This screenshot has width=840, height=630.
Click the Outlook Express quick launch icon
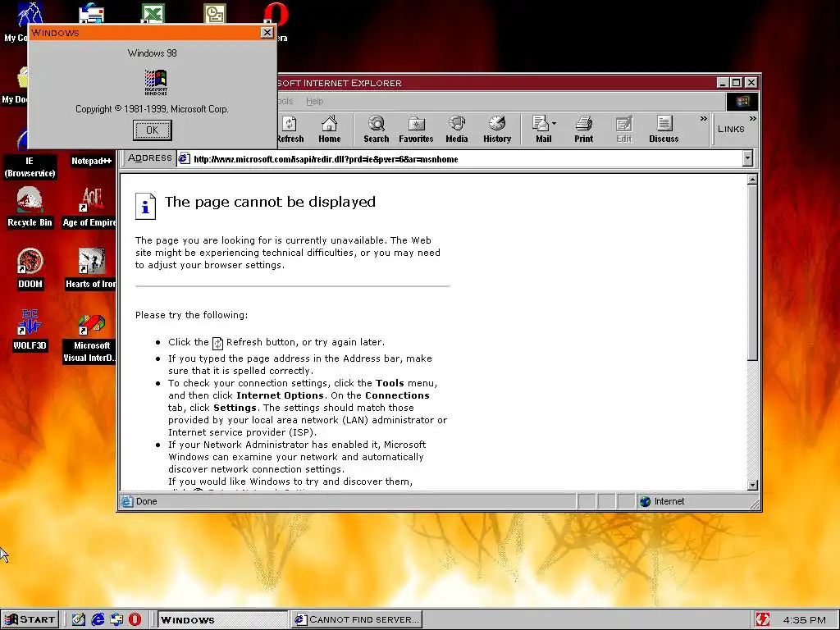pos(116,619)
